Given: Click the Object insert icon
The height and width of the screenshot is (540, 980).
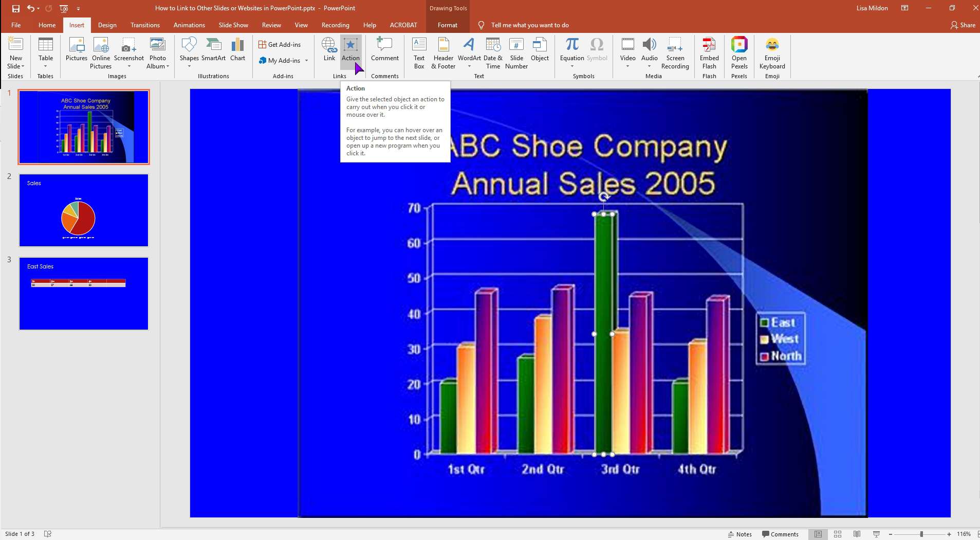Looking at the screenshot, I should pos(540,50).
